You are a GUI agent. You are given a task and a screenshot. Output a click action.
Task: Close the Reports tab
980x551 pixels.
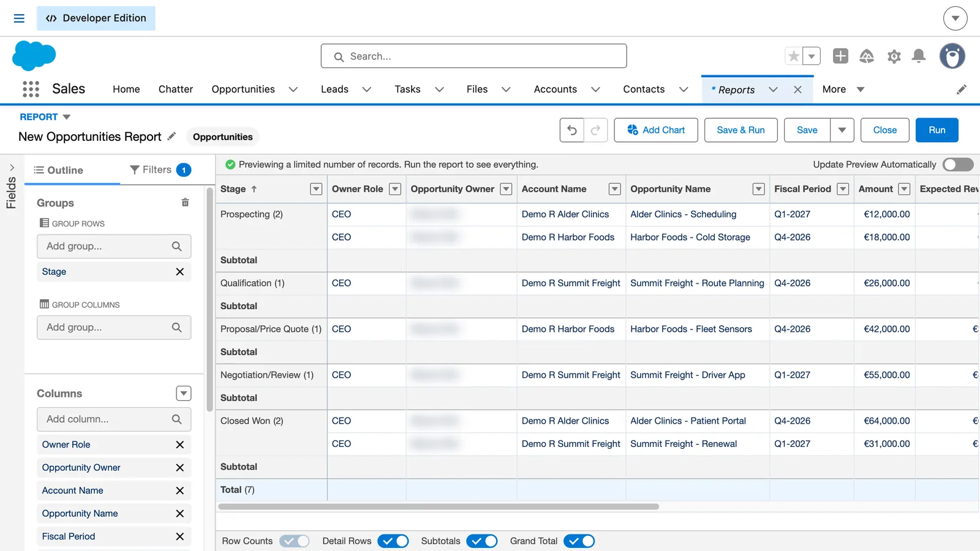[797, 89]
